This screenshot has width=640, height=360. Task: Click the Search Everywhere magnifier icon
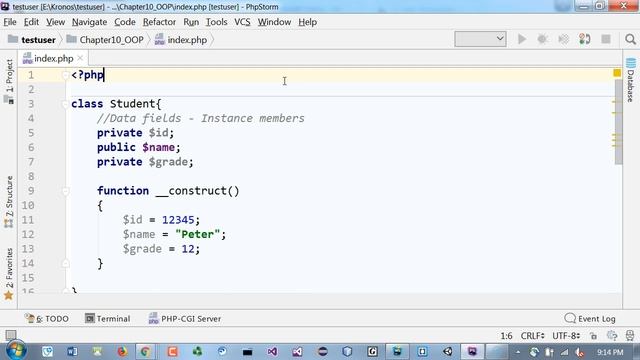[x=630, y=39]
